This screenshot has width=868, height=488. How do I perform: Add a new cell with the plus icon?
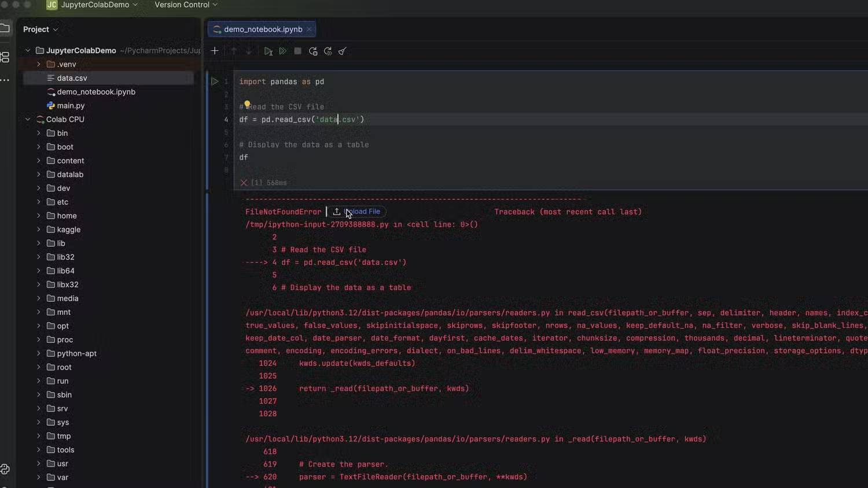pyautogui.click(x=214, y=51)
